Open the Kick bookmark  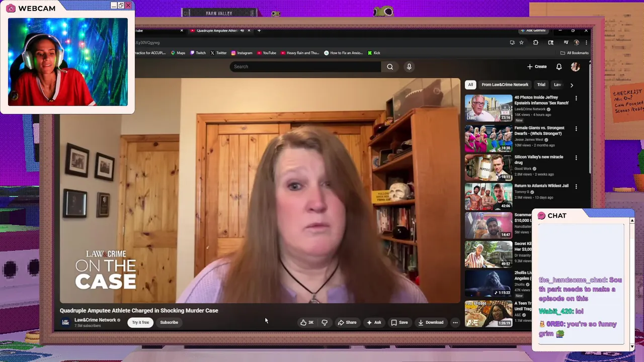coord(374,53)
